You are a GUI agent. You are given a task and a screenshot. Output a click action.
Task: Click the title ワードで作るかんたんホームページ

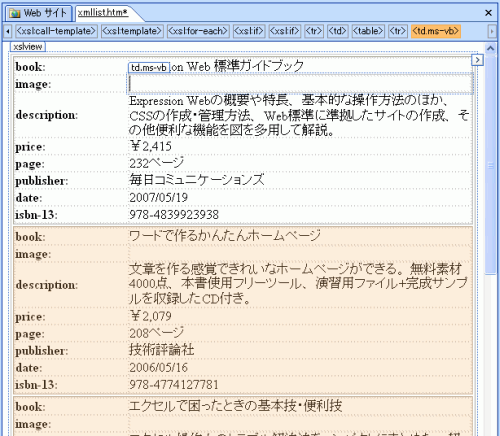point(225,236)
